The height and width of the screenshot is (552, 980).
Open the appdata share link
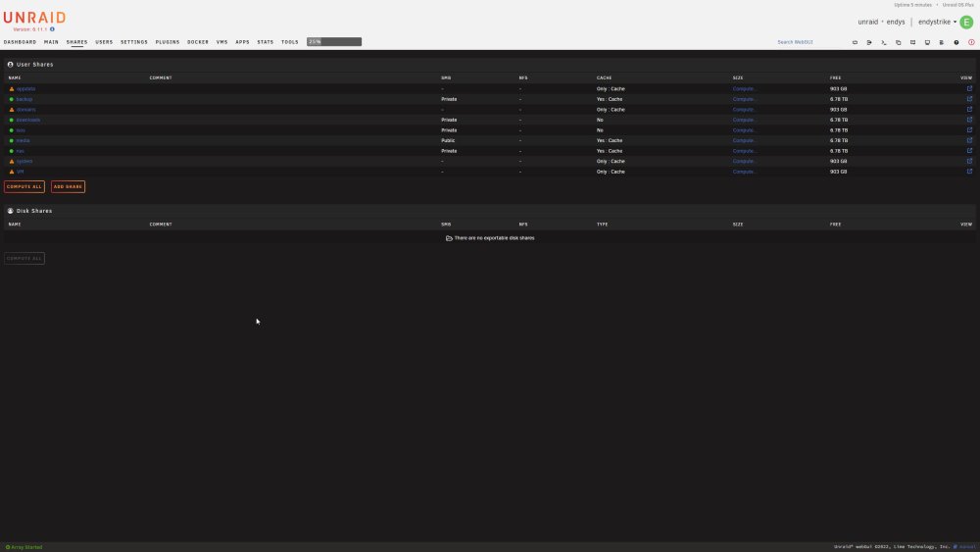pyautogui.click(x=25, y=89)
